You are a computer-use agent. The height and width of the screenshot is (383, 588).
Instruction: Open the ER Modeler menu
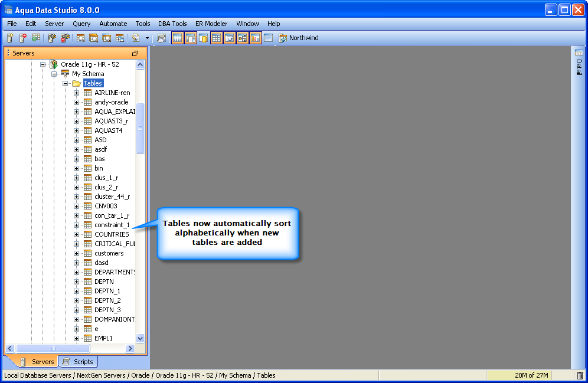point(211,24)
